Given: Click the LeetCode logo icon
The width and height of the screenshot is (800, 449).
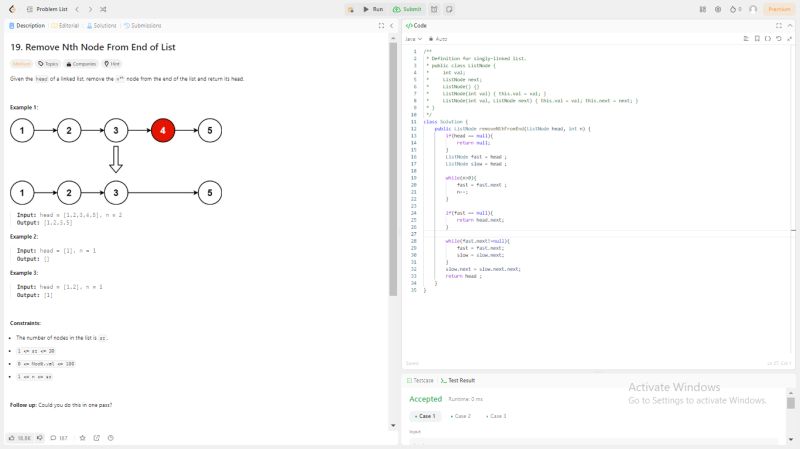Looking at the screenshot, I should 12,9.
